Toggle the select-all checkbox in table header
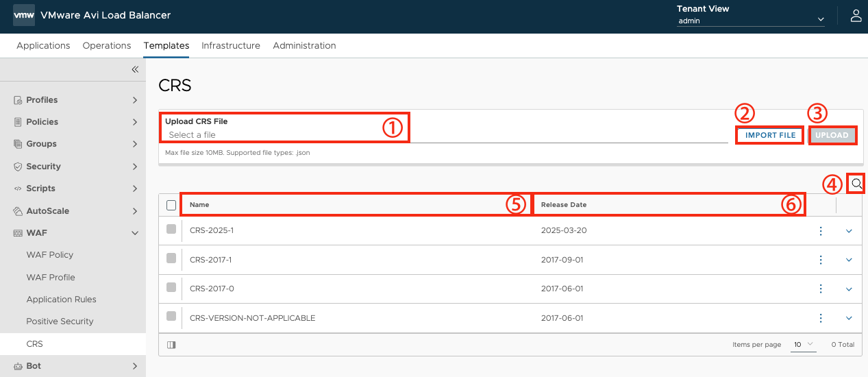 pyautogui.click(x=171, y=205)
